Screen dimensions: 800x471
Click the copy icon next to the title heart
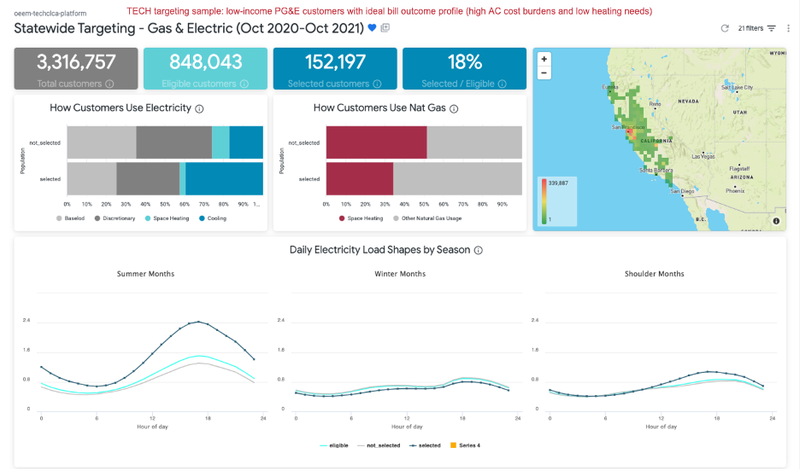(386, 28)
